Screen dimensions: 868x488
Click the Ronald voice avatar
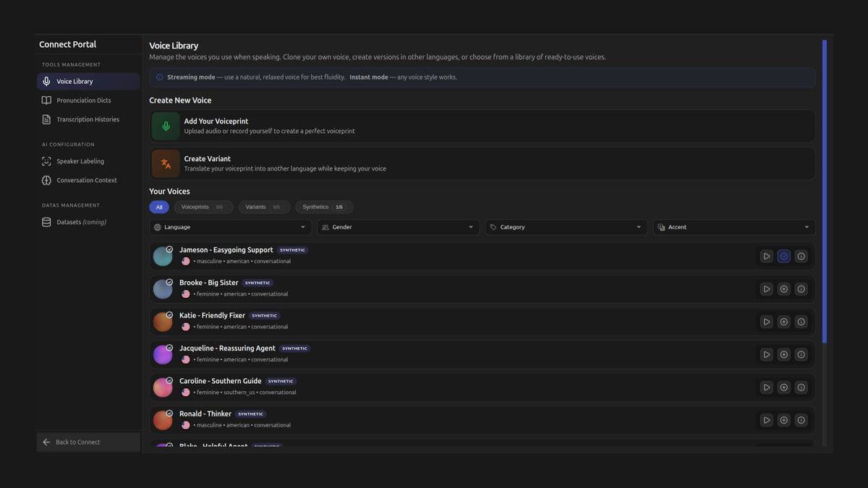[163, 420]
